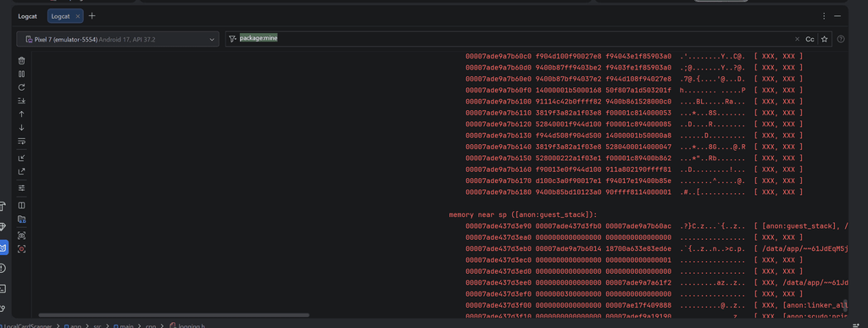Close the highlighted Logcat tab

(77, 17)
